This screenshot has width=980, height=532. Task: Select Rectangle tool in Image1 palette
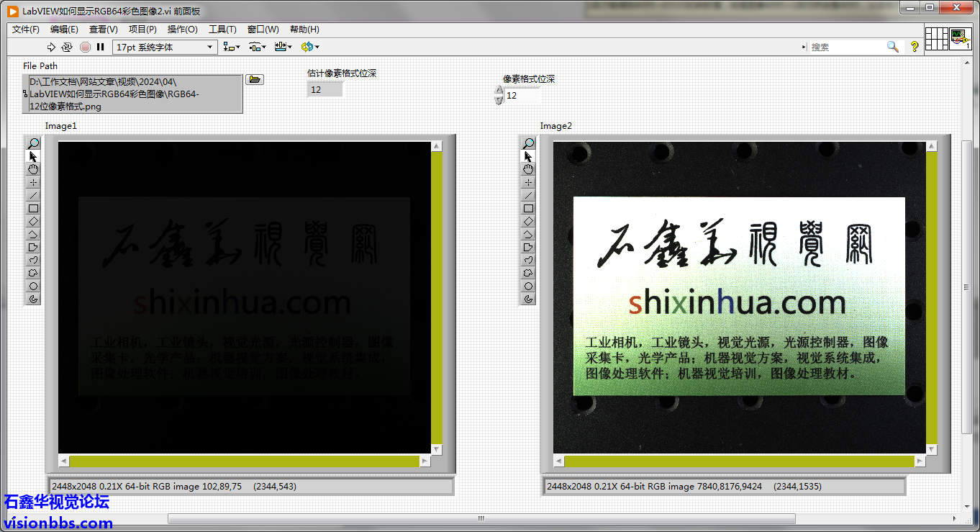[x=33, y=208]
